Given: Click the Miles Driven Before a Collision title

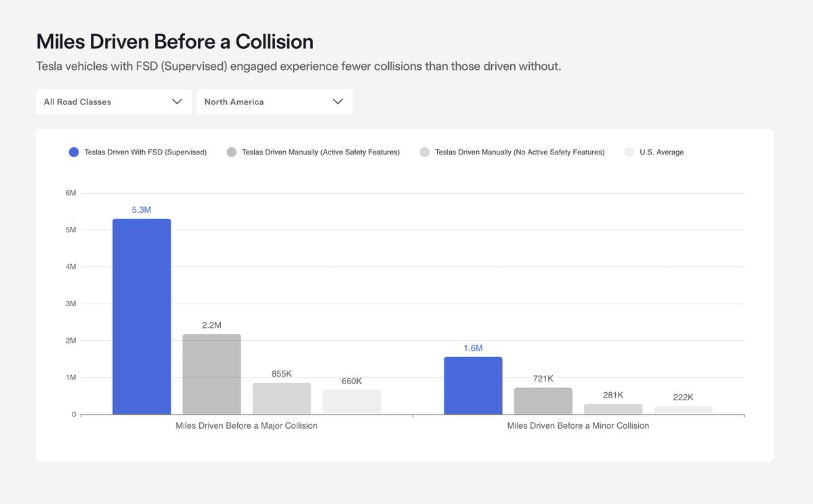Looking at the screenshot, I should [174, 41].
